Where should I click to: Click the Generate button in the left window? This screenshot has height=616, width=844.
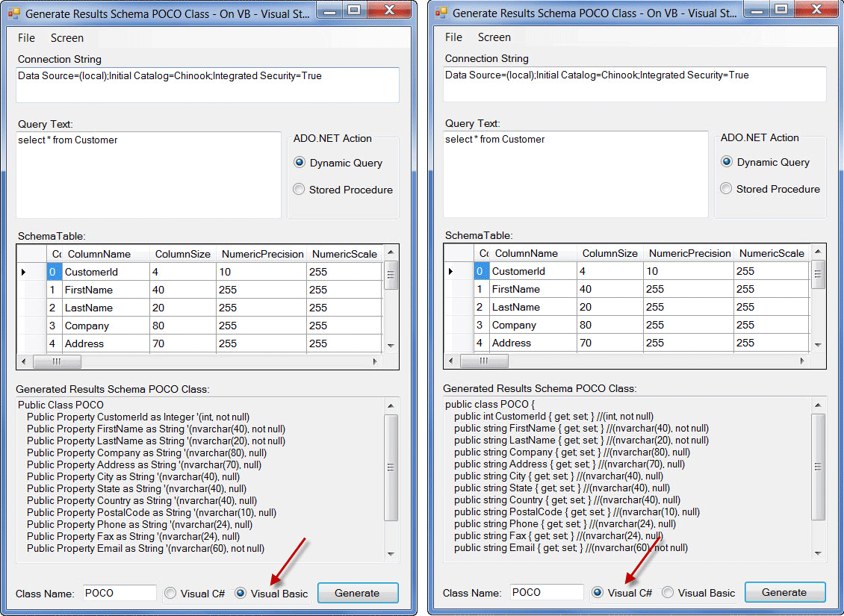[x=358, y=593]
